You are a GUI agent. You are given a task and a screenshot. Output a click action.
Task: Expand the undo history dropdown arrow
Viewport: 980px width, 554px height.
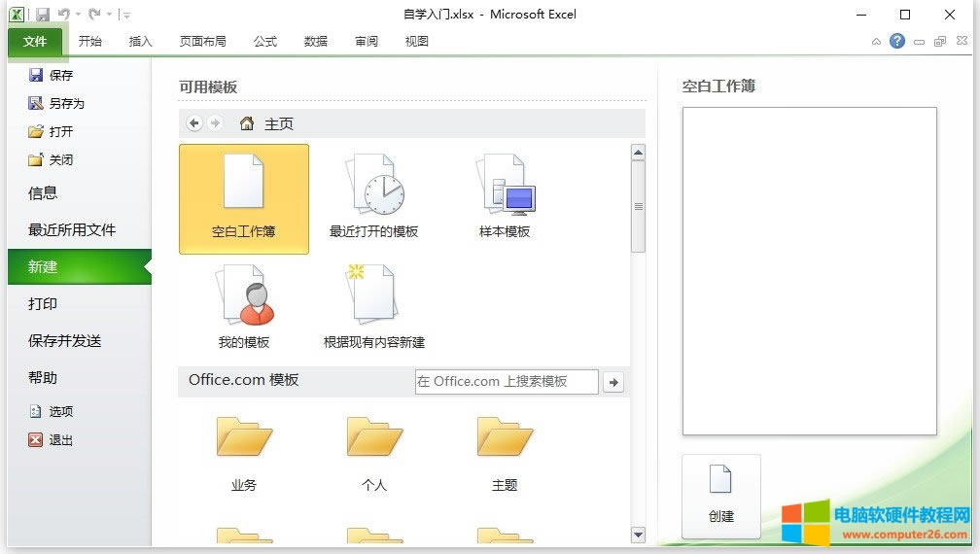(x=79, y=16)
